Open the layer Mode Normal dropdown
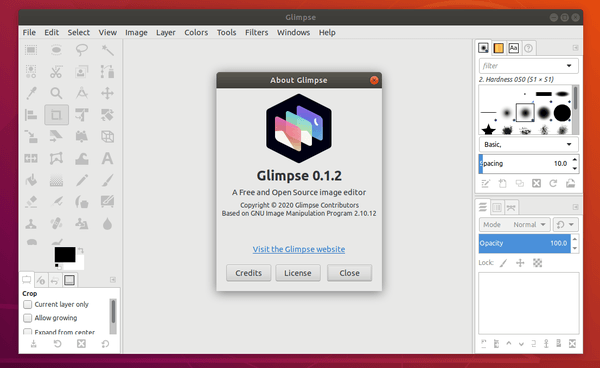Viewport: 600px width, 368px height. pos(515,225)
